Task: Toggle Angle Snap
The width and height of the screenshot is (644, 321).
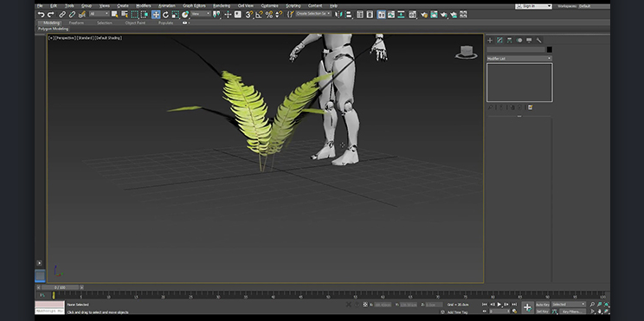Action: [259, 15]
